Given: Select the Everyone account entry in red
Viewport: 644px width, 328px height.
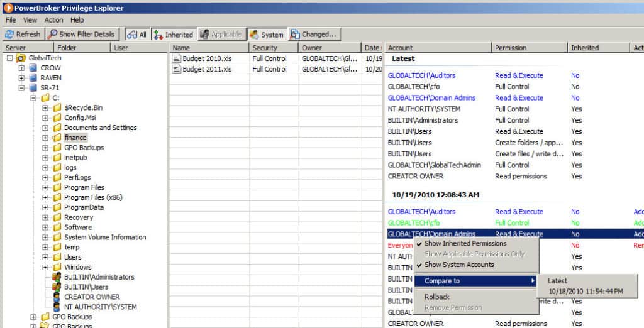Looking at the screenshot, I should 401,245.
